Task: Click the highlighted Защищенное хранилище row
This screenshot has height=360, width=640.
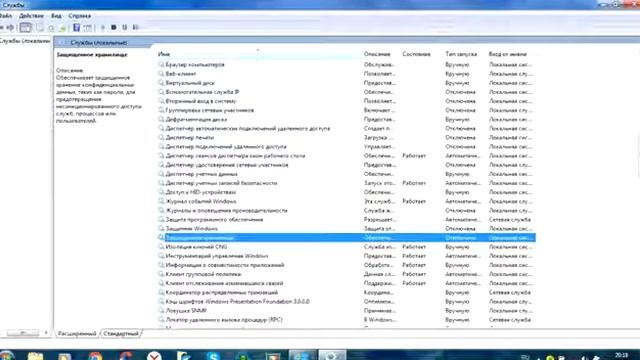Action: click(346, 238)
